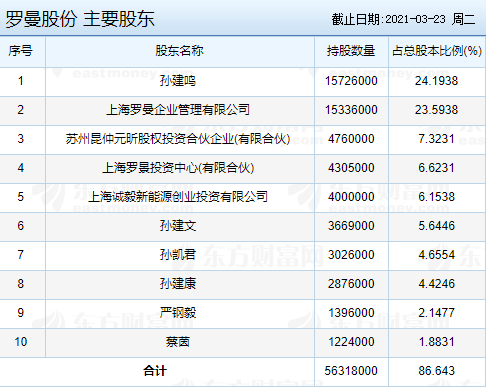
Task: Select the share count 1396000
Action: point(351,313)
